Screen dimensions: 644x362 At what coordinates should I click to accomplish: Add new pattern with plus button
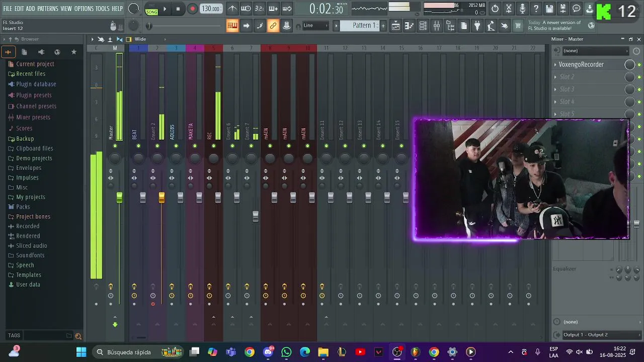coord(383,26)
